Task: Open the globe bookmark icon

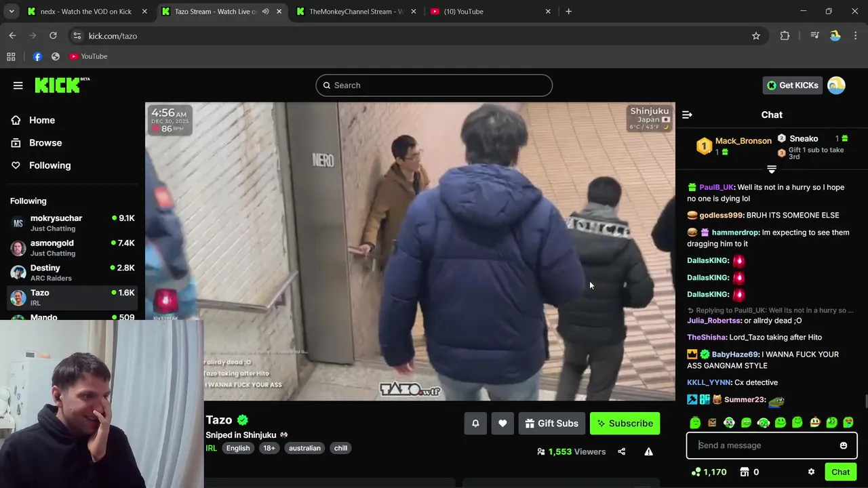Action: pyautogui.click(x=56, y=56)
